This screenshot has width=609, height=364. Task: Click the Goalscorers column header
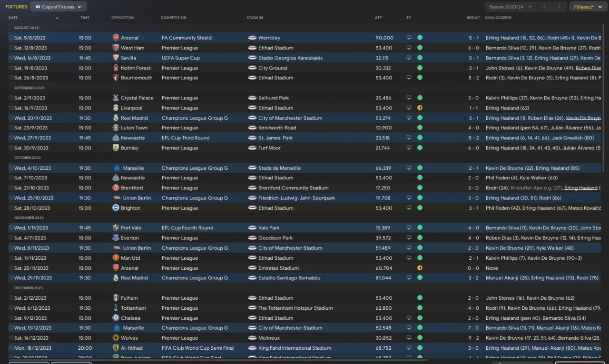498,18
